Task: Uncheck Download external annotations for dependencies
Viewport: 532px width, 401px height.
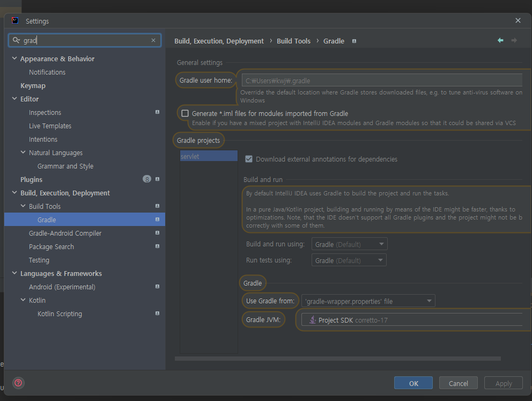Action: tap(249, 159)
